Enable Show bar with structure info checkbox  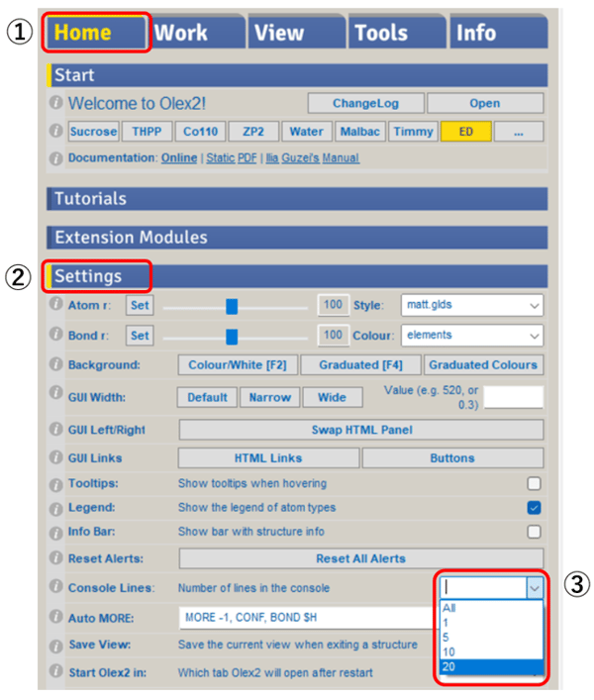[x=534, y=532]
